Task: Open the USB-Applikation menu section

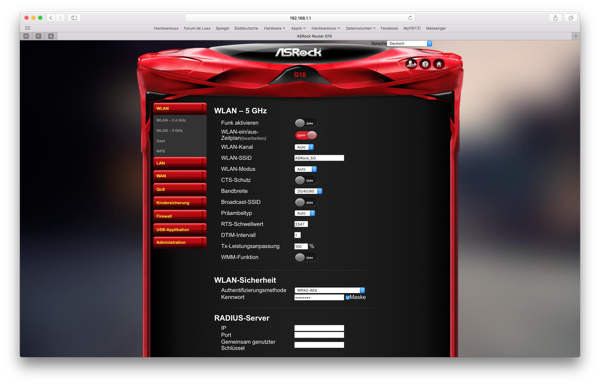Action: coord(180,230)
